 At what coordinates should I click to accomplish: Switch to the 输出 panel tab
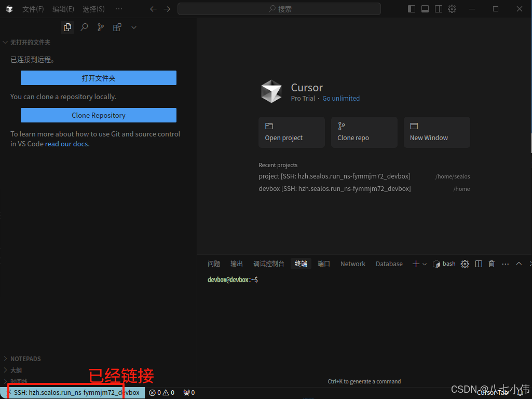pos(237,264)
